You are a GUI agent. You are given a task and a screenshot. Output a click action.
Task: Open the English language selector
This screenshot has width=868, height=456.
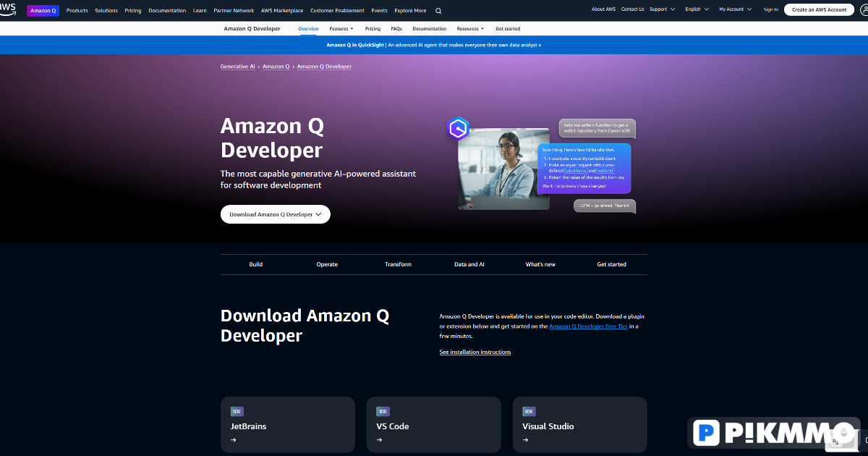click(696, 9)
